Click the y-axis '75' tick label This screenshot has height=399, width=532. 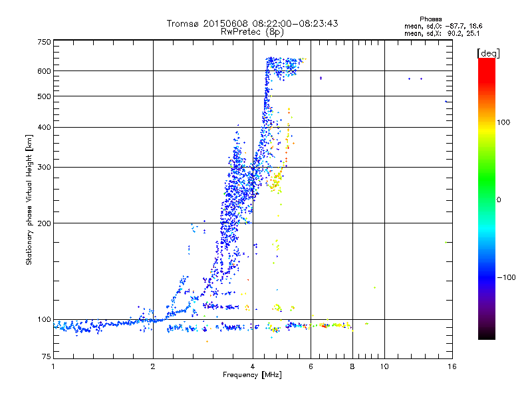pyautogui.click(x=47, y=356)
